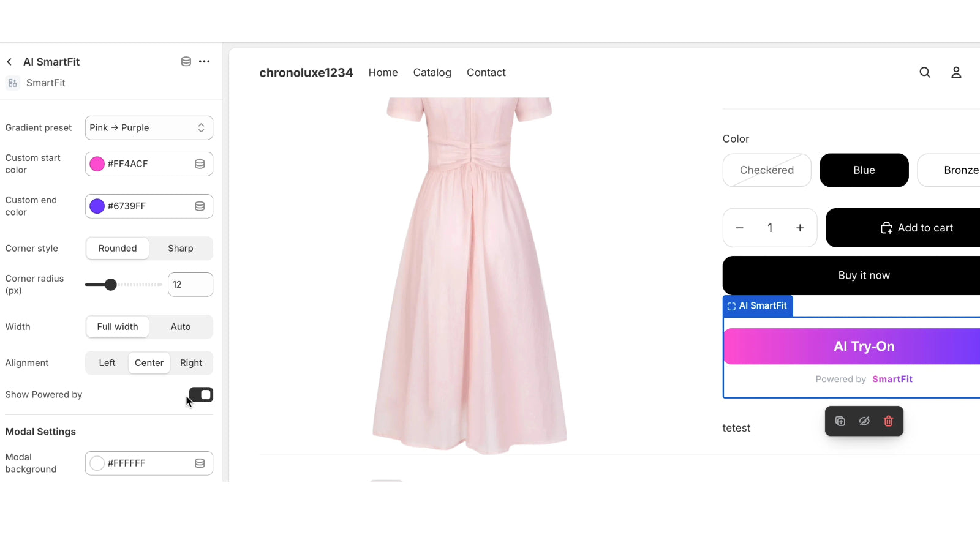Viewport: 980px width, 551px height.
Task: Align the button to the Left
Action: [x=107, y=363]
